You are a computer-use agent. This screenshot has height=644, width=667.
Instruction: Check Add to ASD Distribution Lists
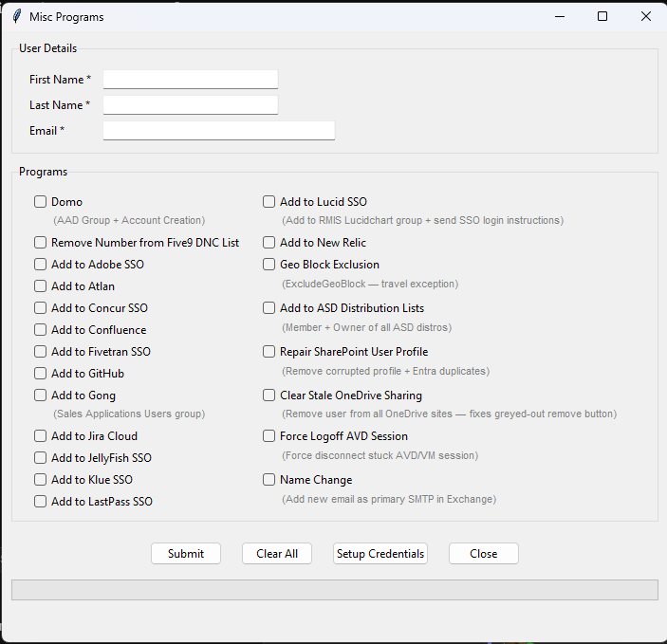(x=269, y=307)
